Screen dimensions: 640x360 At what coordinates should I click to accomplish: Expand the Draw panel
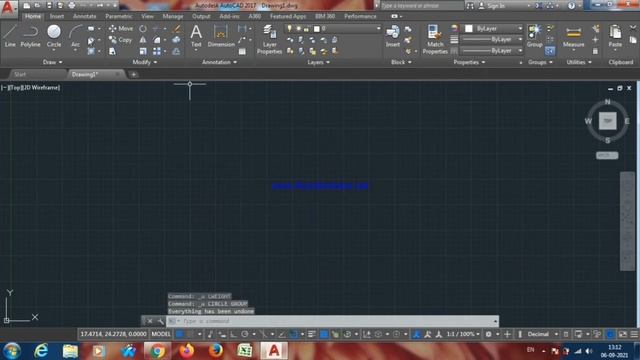coord(52,62)
